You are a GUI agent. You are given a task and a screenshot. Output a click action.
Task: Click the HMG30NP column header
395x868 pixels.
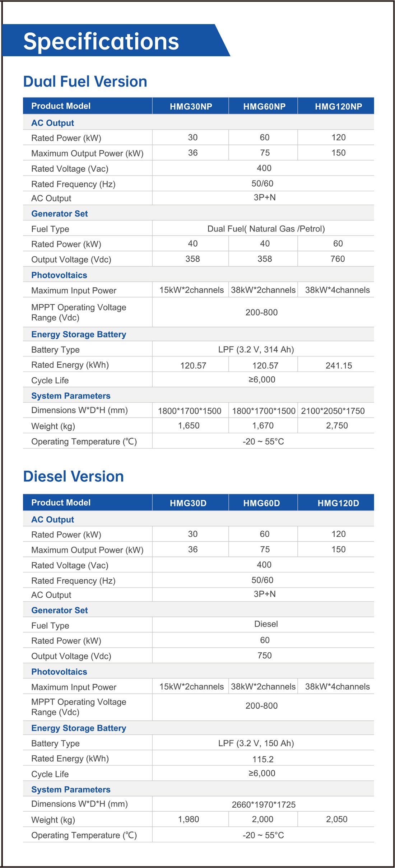click(x=191, y=107)
